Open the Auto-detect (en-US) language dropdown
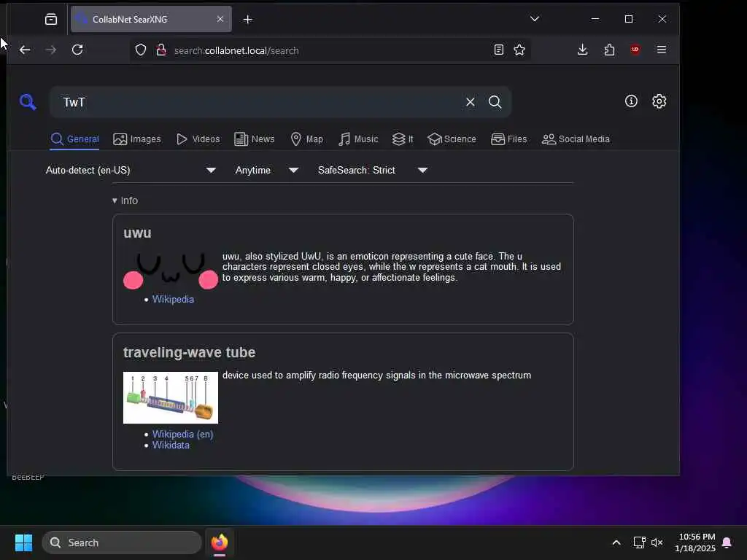The height and width of the screenshot is (560, 747). tap(131, 170)
